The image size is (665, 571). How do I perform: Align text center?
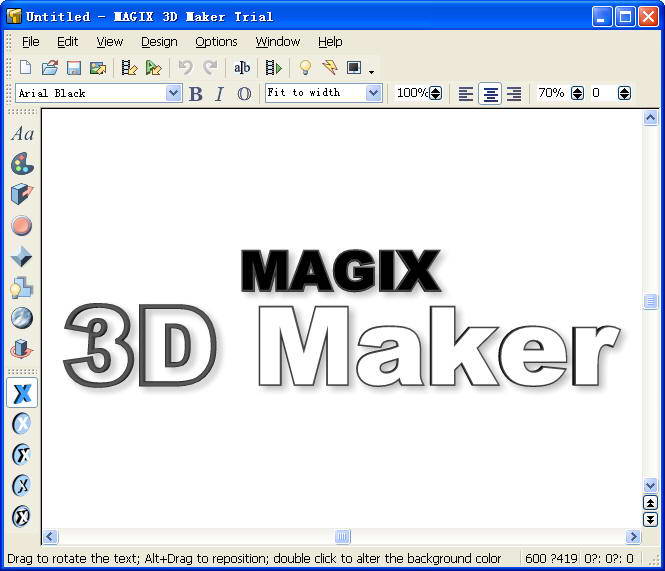tap(490, 94)
